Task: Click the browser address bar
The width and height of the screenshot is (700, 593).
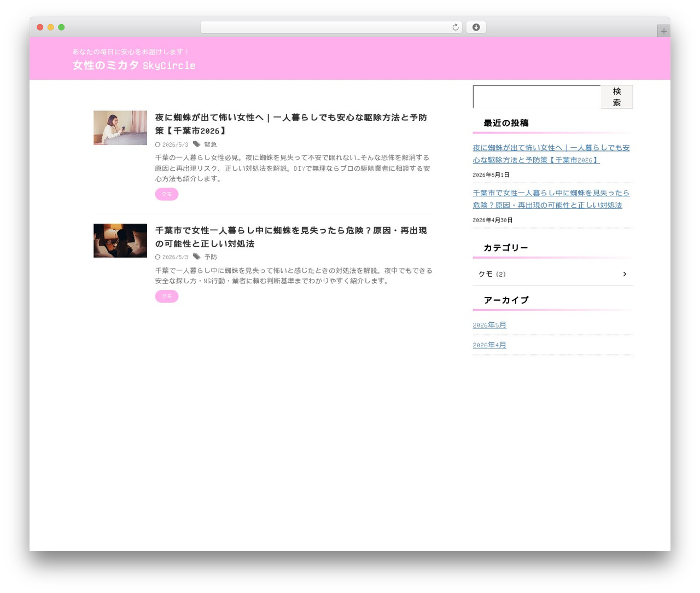Action: (331, 27)
